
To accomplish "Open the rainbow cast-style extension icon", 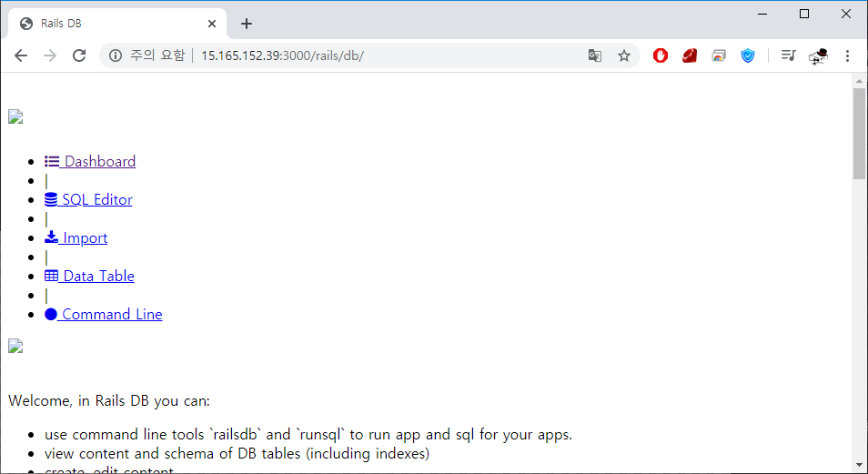I will (719, 55).
